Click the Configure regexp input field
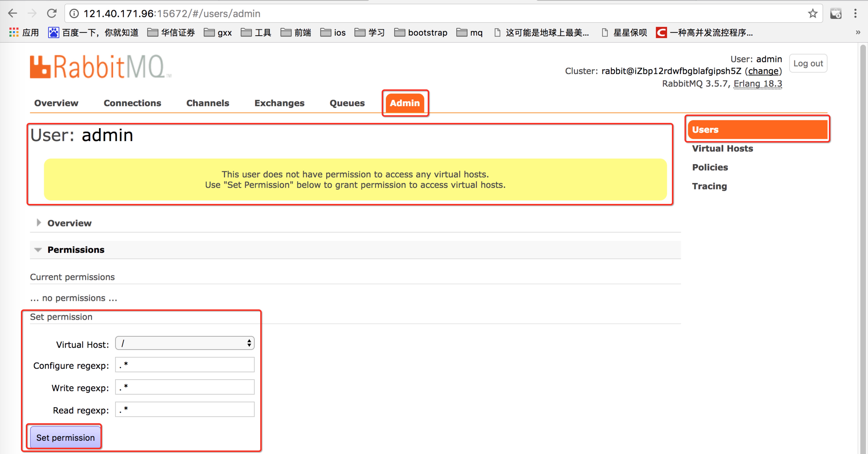Screen dimensions: 868x454 click(185, 365)
